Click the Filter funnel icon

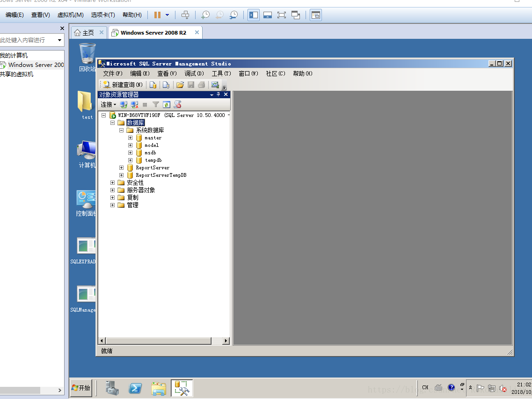[156, 104]
